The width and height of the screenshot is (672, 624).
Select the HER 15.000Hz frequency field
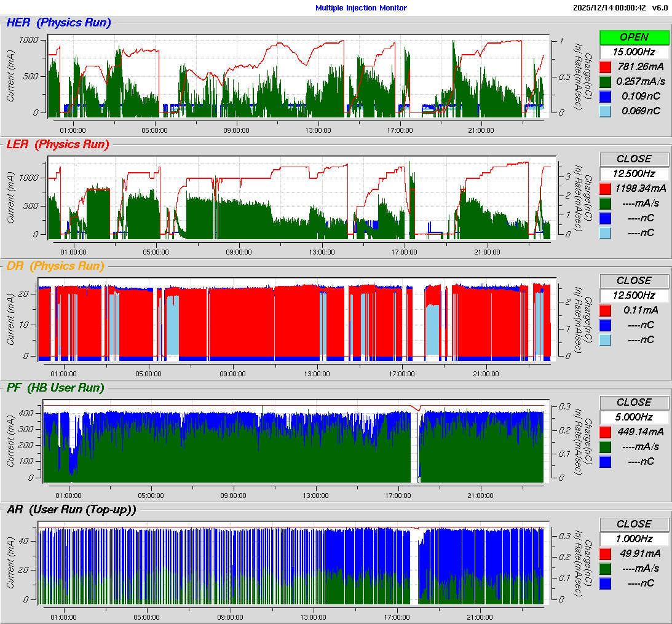pyautogui.click(x=634, y=52)
